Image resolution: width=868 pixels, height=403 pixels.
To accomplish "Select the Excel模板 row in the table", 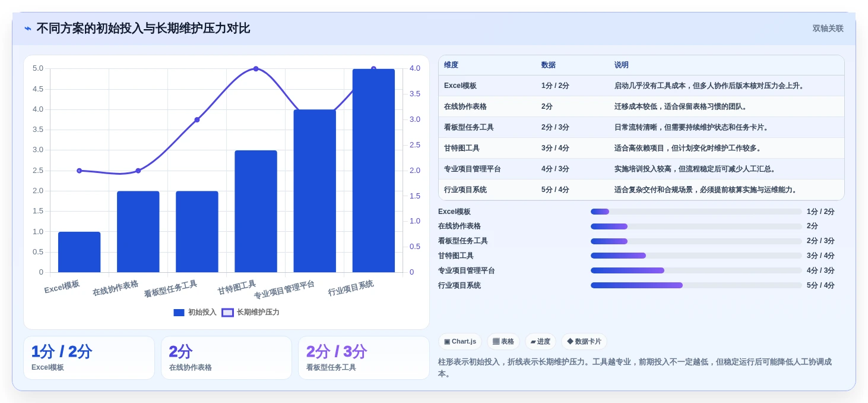I will 641,86.
